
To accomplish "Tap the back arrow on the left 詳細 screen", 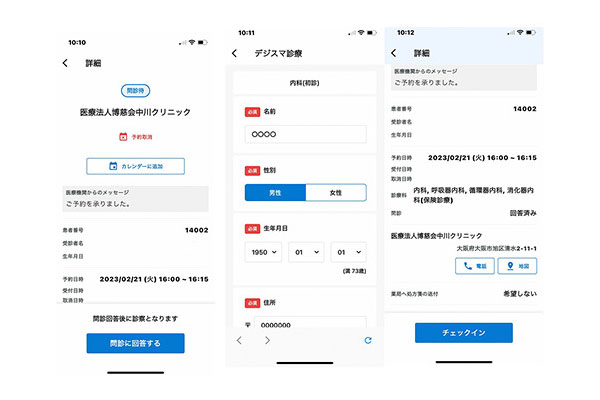I will point(66,63).
